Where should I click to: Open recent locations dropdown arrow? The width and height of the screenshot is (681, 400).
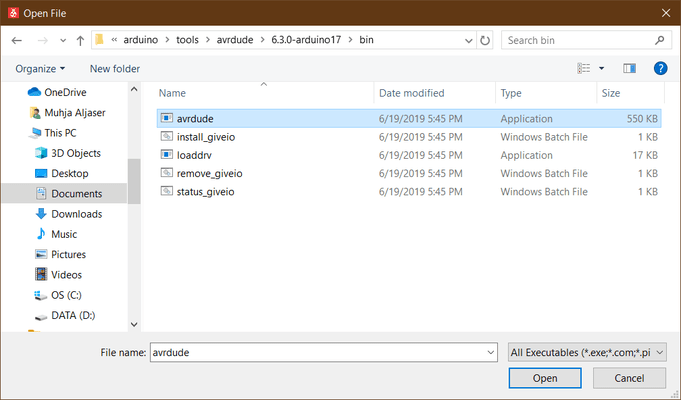(x=63, y=40)
